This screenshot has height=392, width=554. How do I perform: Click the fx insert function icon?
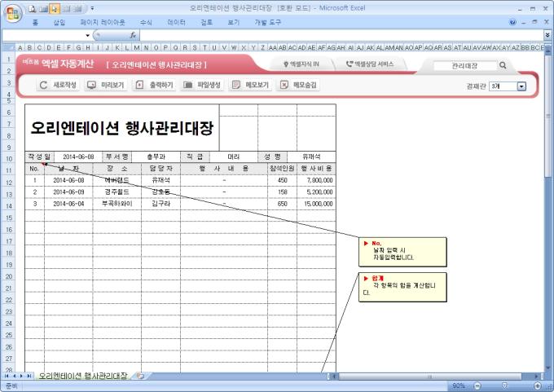133,35
